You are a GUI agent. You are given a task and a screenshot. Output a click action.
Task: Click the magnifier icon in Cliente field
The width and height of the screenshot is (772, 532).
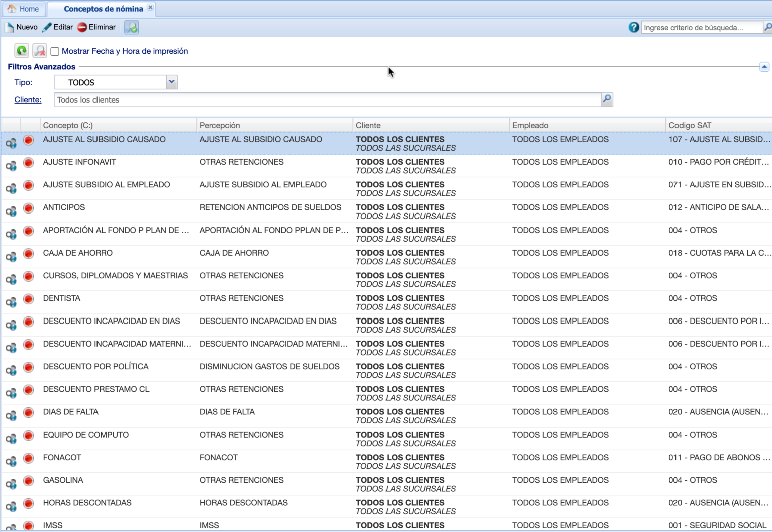click(607, 99)
